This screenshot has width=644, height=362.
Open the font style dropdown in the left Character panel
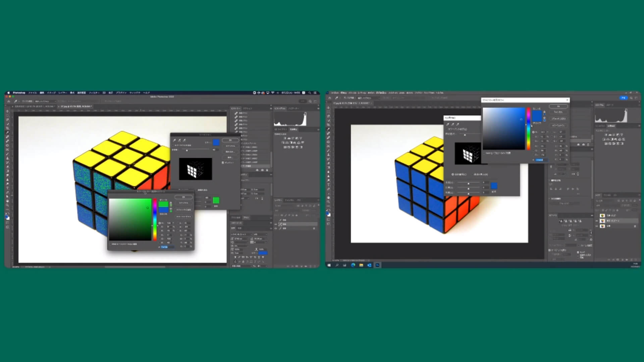tap(260, 234)
